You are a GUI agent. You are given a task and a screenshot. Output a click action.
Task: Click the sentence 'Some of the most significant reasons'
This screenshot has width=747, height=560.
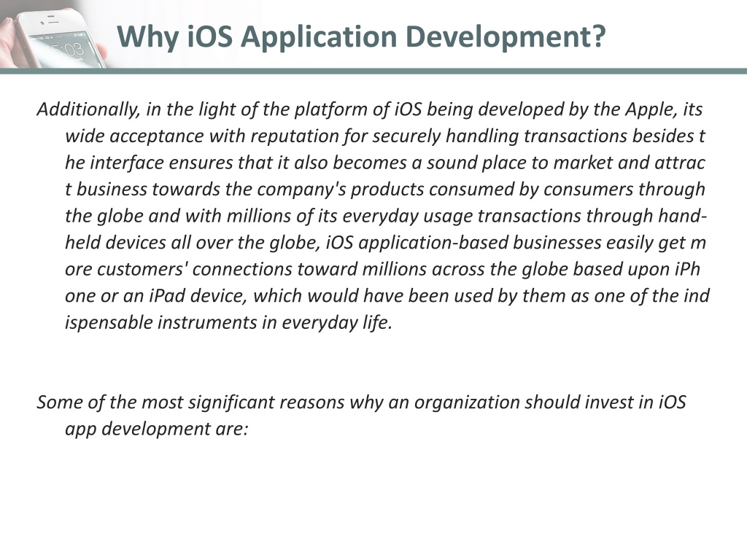pos(361,415)
